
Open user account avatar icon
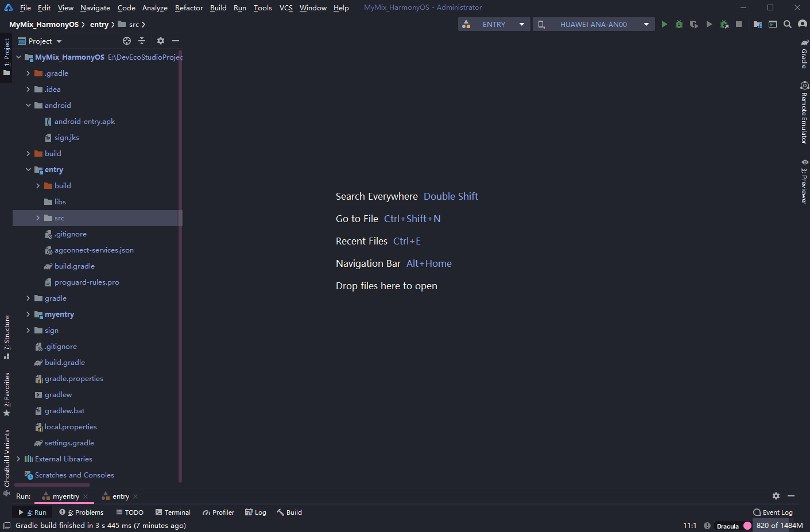[x=803, y=24]
